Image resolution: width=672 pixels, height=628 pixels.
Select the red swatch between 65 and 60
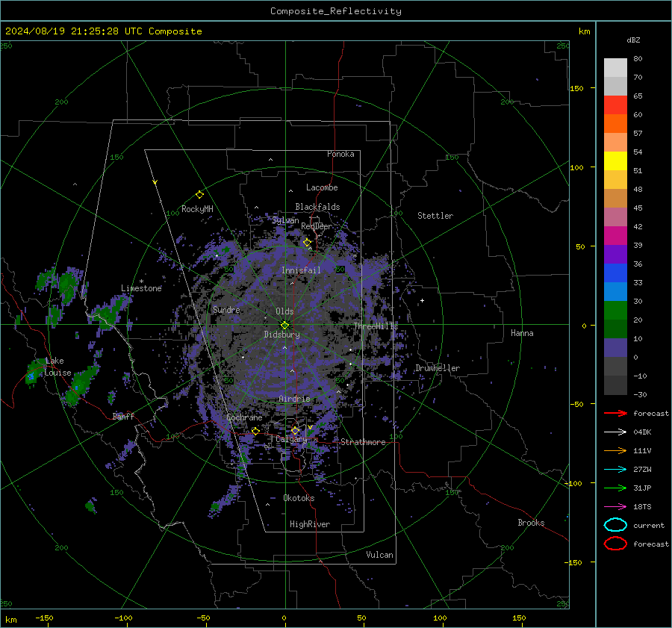(x=615, y=105)
